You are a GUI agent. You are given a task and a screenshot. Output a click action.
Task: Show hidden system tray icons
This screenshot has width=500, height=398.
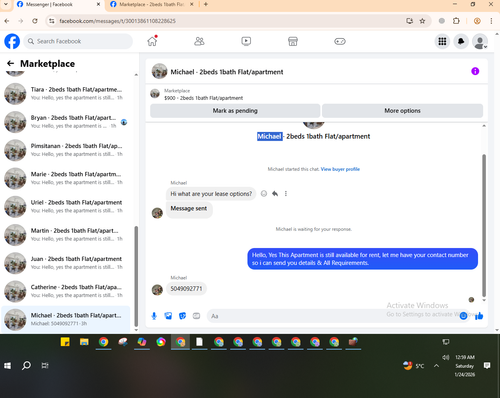[x=436, y=366]
